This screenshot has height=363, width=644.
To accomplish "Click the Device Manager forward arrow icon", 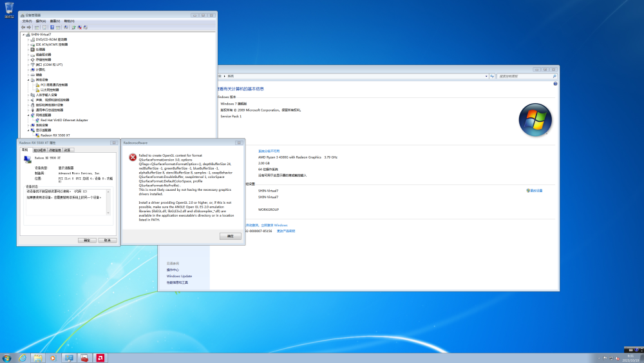I will (29, 27).
